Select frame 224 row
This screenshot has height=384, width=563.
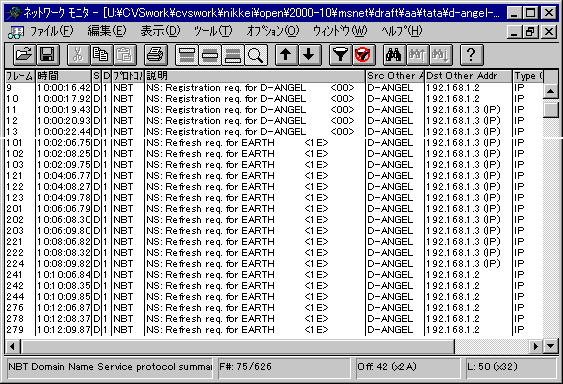(274, 264)
